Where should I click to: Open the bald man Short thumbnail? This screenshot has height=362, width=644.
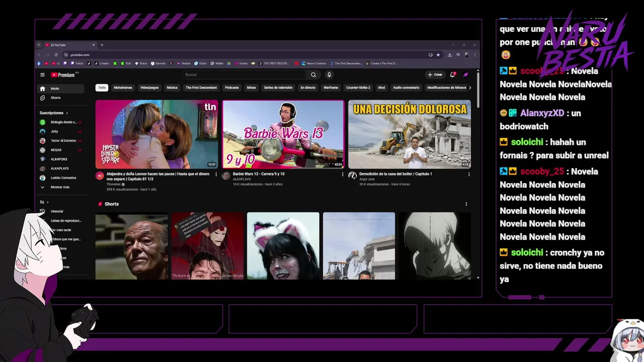pyautogui.click(x=132, y=246)
